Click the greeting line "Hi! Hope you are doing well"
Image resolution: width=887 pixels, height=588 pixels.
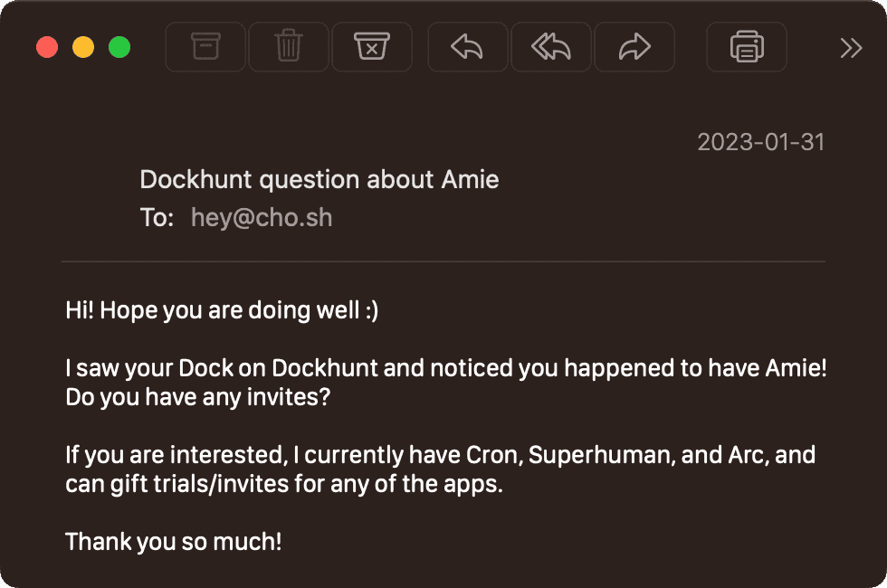[222, 310]
